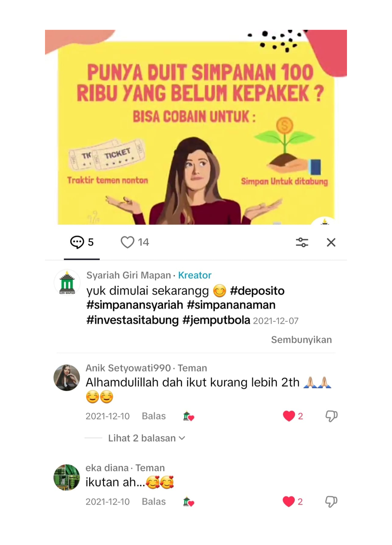The width and height of the screenshot is (392, 545).
Task: Open the #simpanansyariah hashtag
Action: [x=135, y=305]
